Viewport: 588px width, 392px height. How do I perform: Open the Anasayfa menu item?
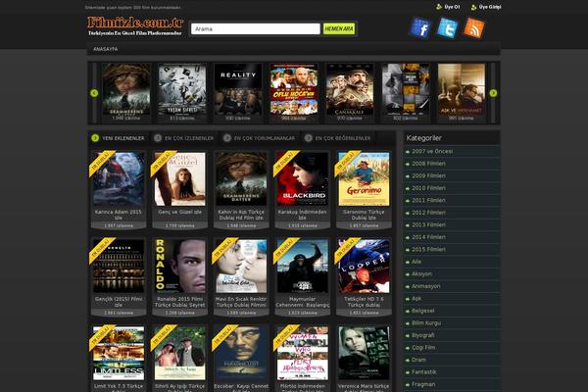click(106, 49)
